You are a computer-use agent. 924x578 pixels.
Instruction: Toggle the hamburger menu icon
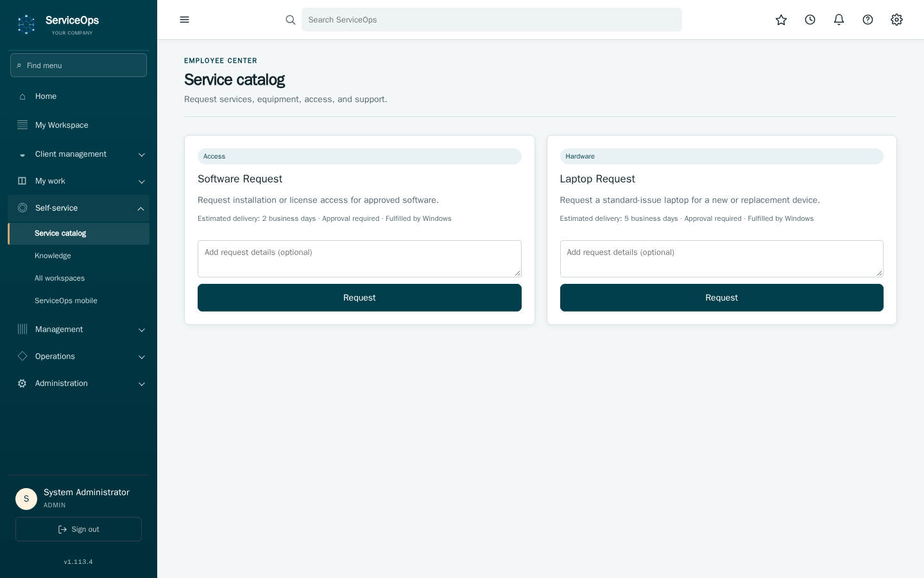185,20
